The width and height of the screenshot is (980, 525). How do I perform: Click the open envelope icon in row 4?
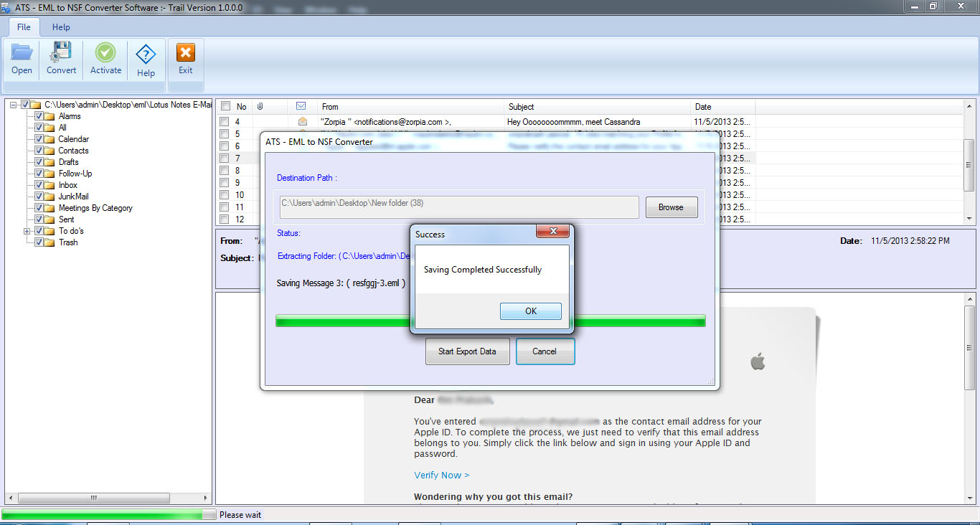[302, 122]
